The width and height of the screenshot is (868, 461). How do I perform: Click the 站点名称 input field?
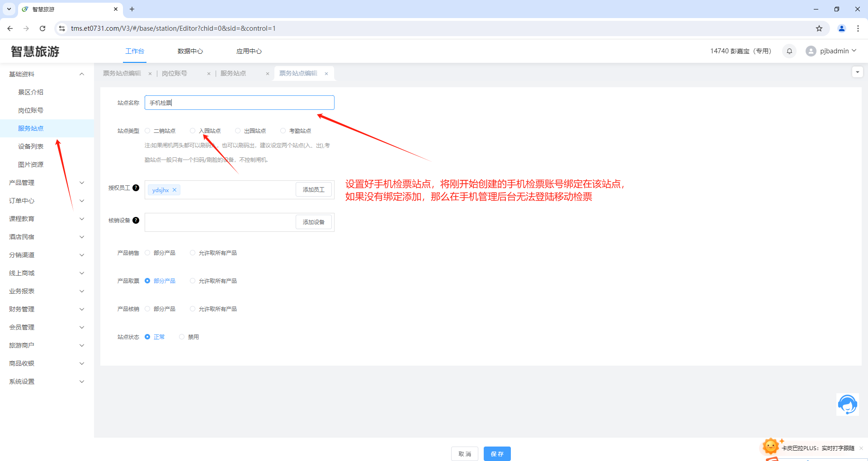pos(240,103)
